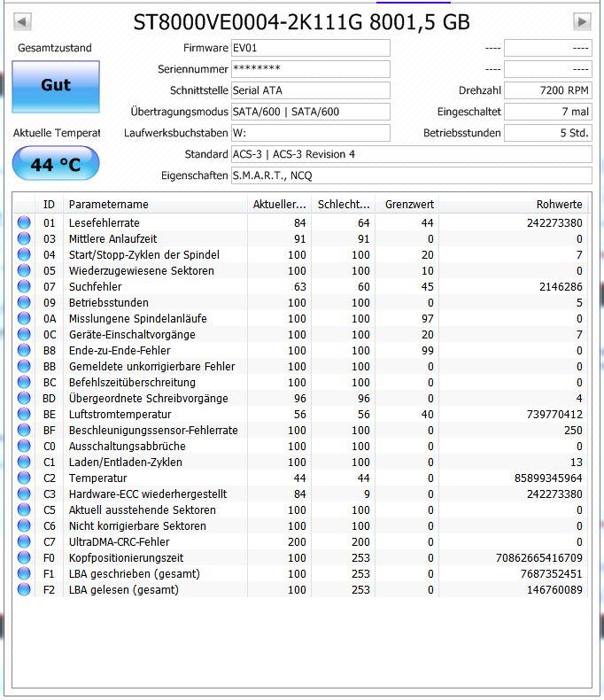Sort by ID column header
604x700 pixels.
[49, 205]
